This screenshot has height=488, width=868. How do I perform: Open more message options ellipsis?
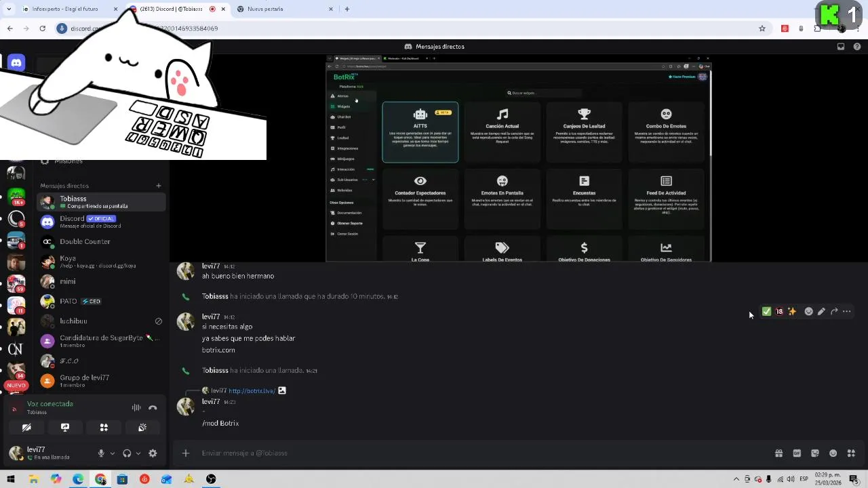click(x=847, y=312)
